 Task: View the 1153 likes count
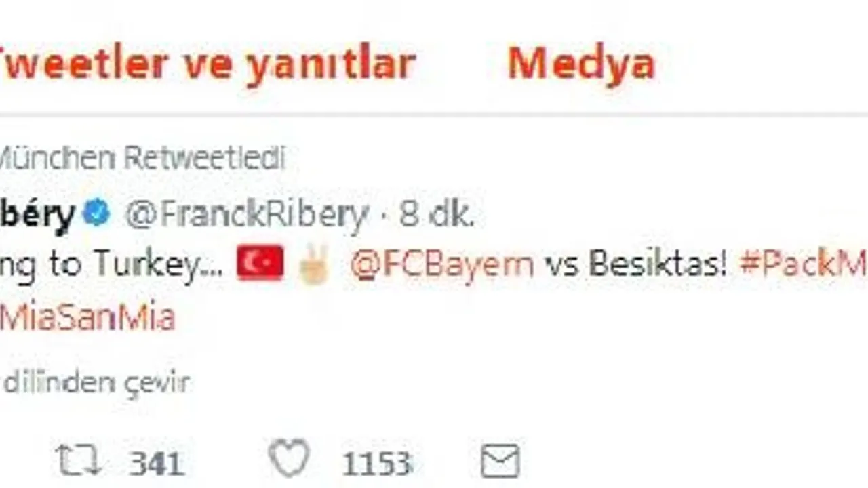pos(377,464)
